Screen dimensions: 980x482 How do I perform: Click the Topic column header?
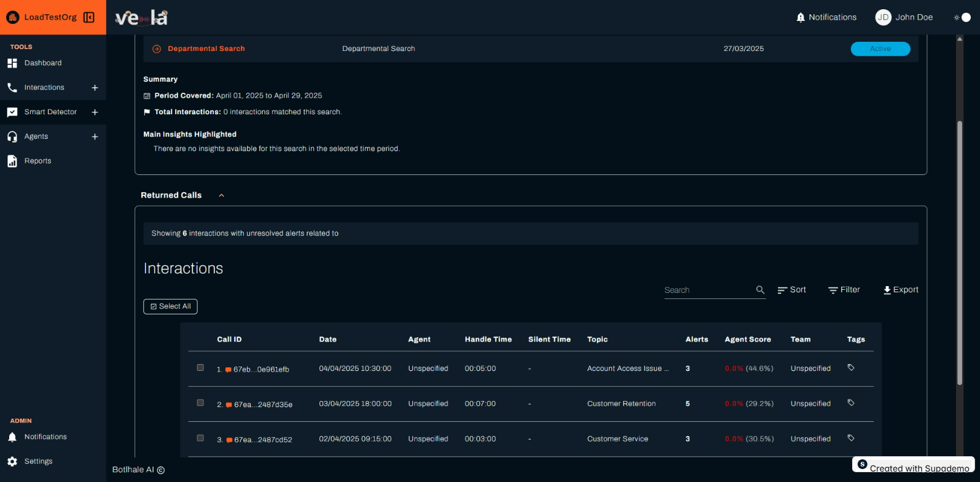(597, 340)
